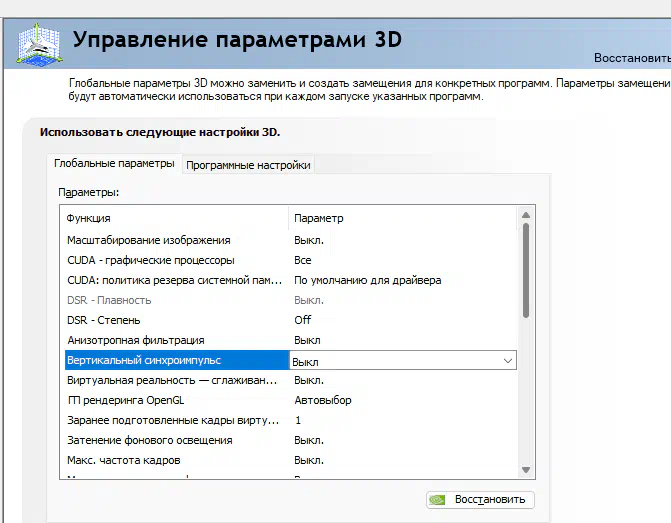This screenshot has height=523, width=671.
Task: Click the 3D settings header icon
Action: click(36, 42)
